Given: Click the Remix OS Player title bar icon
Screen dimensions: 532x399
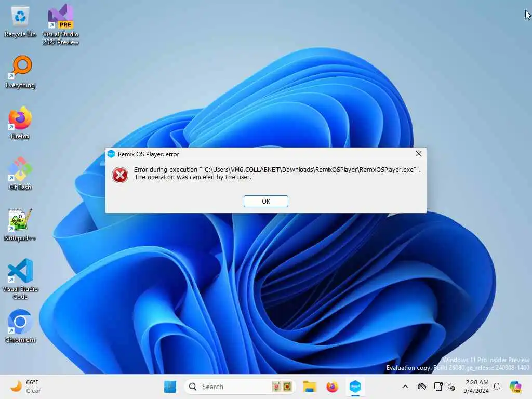Looking at the screenshot, I should click(111, 154).
